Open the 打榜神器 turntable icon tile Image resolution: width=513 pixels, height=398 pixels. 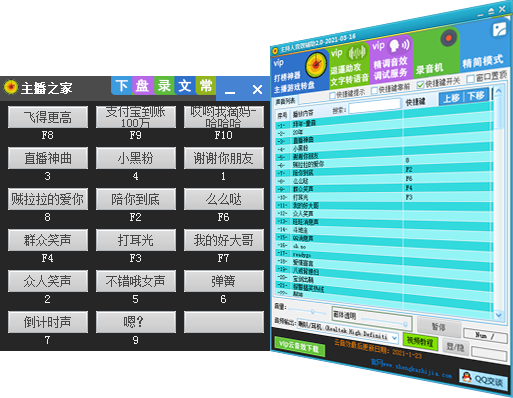click(316, 65)
